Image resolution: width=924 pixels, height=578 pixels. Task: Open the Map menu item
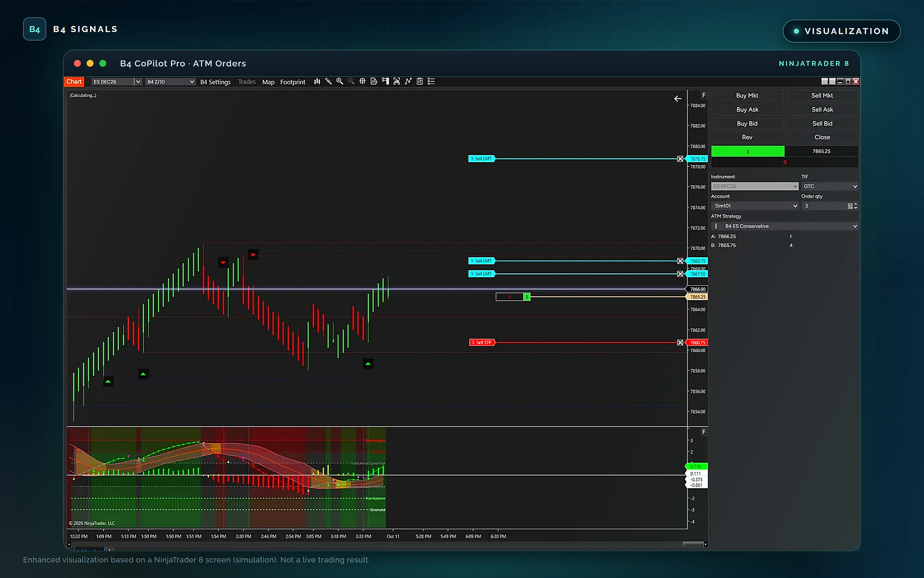(x=268, y=82)
